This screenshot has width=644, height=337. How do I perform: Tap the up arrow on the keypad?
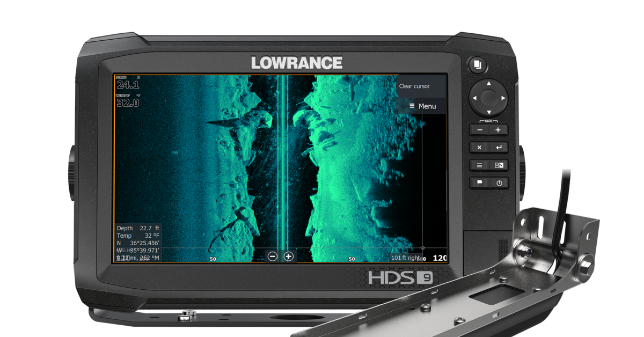click(488, 84)
